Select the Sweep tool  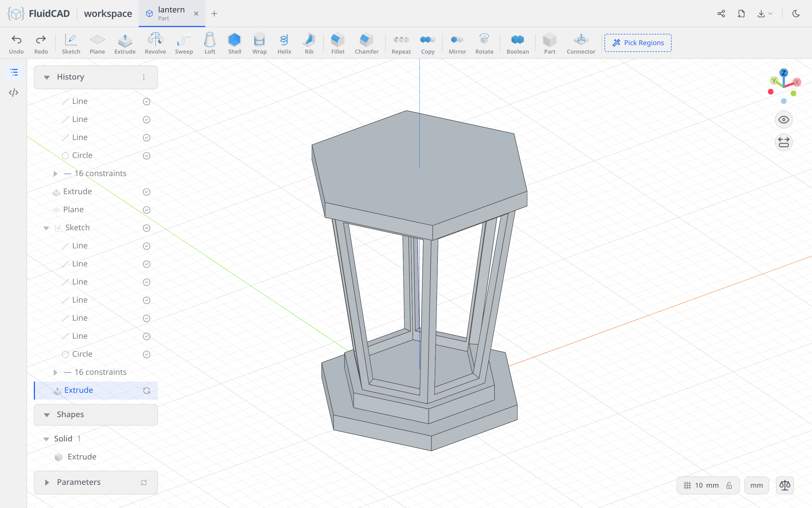[x=184, y=43]
